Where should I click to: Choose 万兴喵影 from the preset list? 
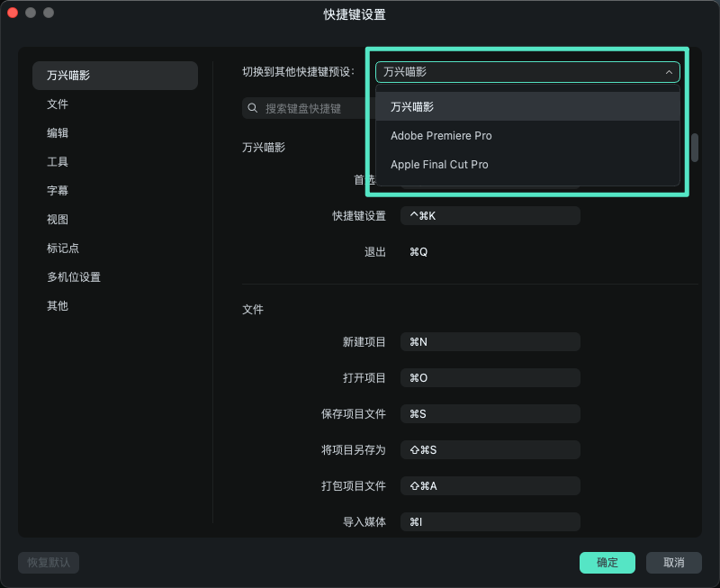click(413, 105)
